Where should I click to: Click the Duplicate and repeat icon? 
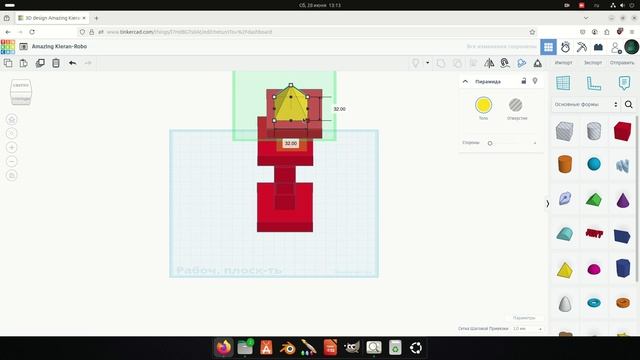pyautogui.click(x=40, y=63)
